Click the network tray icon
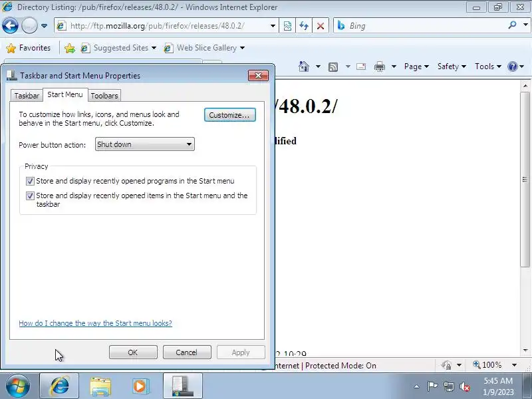This screenshot has height=399, width=532. click(x=449, y=386)
